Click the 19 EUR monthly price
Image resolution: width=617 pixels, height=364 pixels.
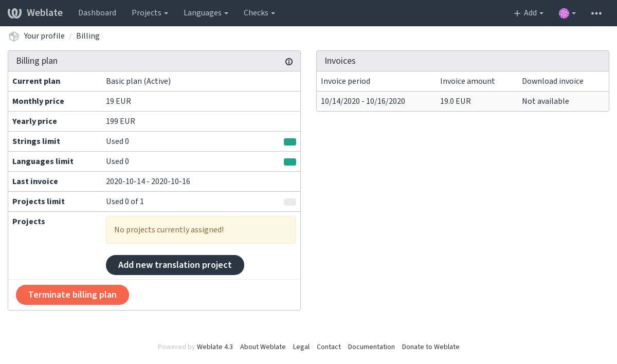click(118, 101)
